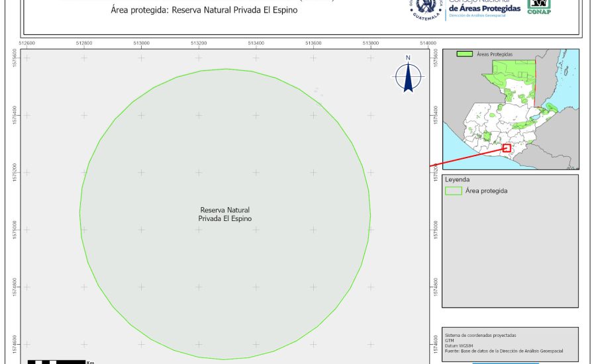
Task: Click the black-and-white scale bar
Action: tap(56, 361)
